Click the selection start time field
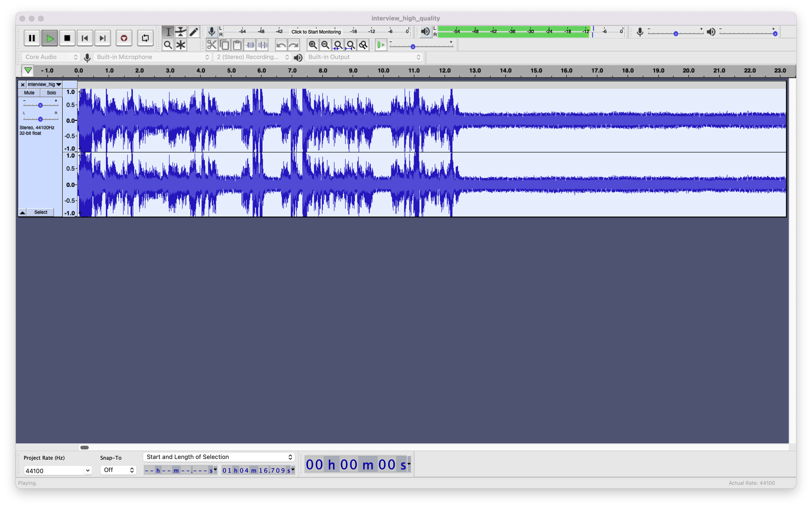Screen dimensions: 812x508 pyautogui.click(x=180, y=470)
